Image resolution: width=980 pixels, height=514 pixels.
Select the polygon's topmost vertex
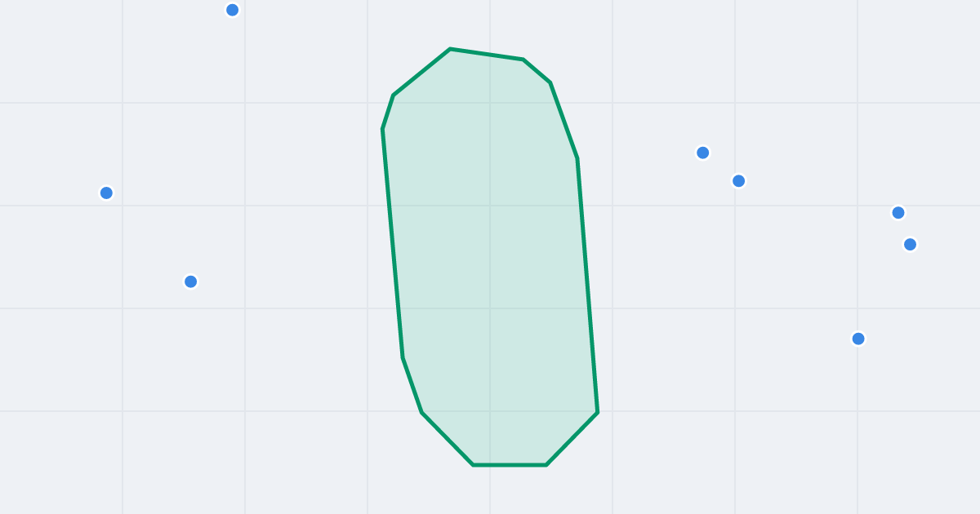pos(450,49)
